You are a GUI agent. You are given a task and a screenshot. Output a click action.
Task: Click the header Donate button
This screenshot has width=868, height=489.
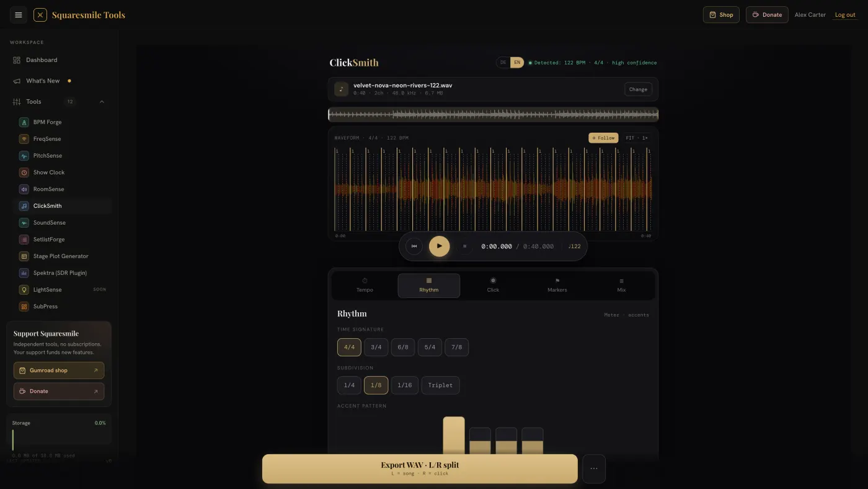tap(767, 15)
